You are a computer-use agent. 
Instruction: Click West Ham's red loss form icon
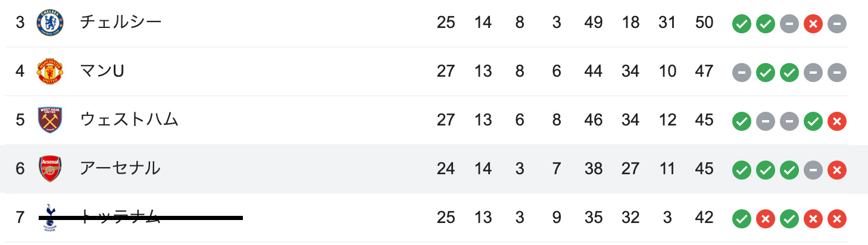(x=836, y=122)
